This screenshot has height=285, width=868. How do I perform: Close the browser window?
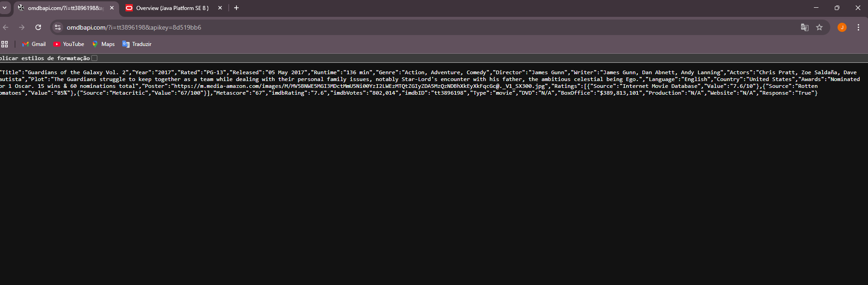[858, 8]
